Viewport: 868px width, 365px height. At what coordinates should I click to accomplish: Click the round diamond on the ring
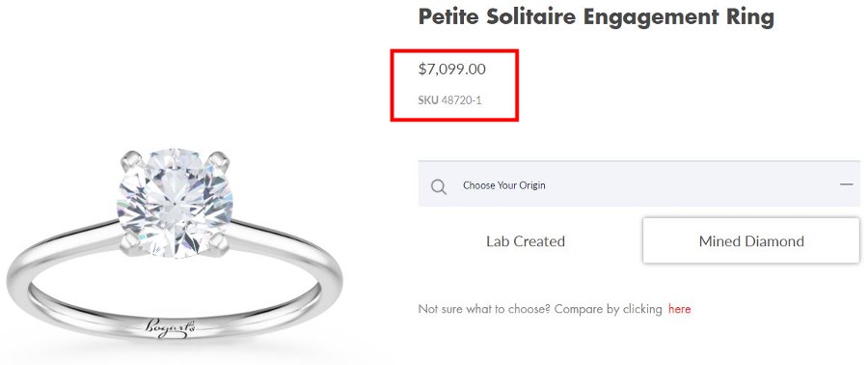(175, 203)
